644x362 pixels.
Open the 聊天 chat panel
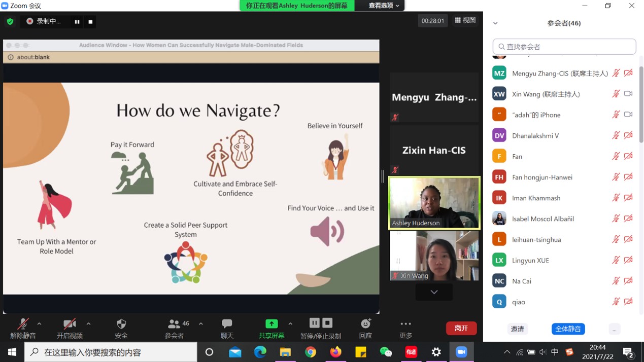(227, 324)
